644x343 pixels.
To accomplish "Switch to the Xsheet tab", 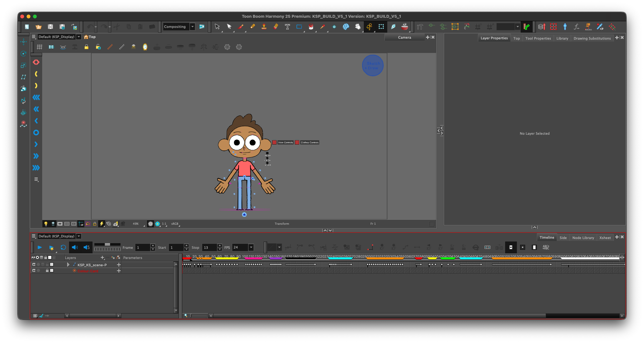I will (x=605, y=238).
